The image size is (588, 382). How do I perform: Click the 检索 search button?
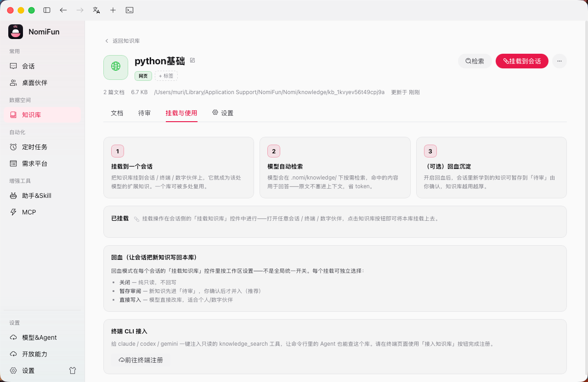pyautogui.click(x=475, y=61)
